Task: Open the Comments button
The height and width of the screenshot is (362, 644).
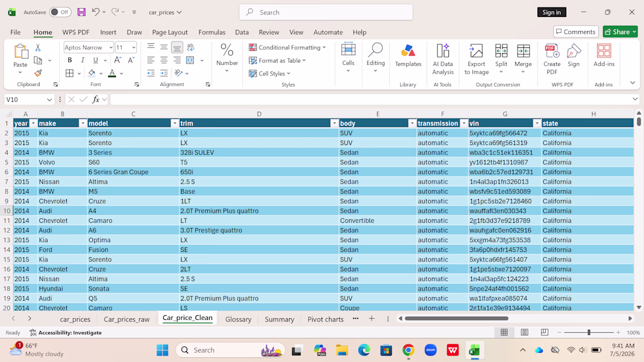Action: click(576, 32)
